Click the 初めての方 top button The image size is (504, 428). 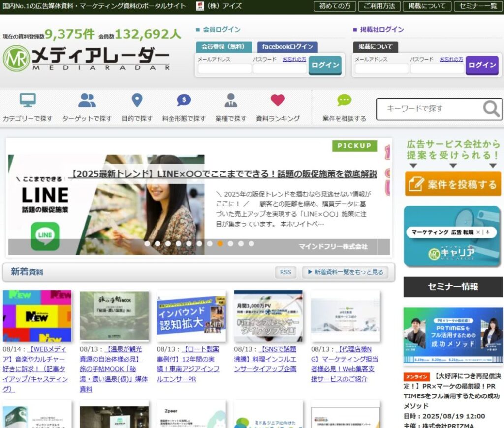click(335, 6)
